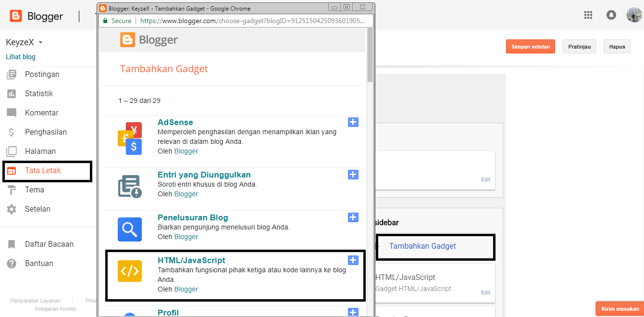Image resolution: width=644 pixels, height=317 pixels.
Task: Open HTML/JavaScript gadget title link
Action: [x=191, y=260]
